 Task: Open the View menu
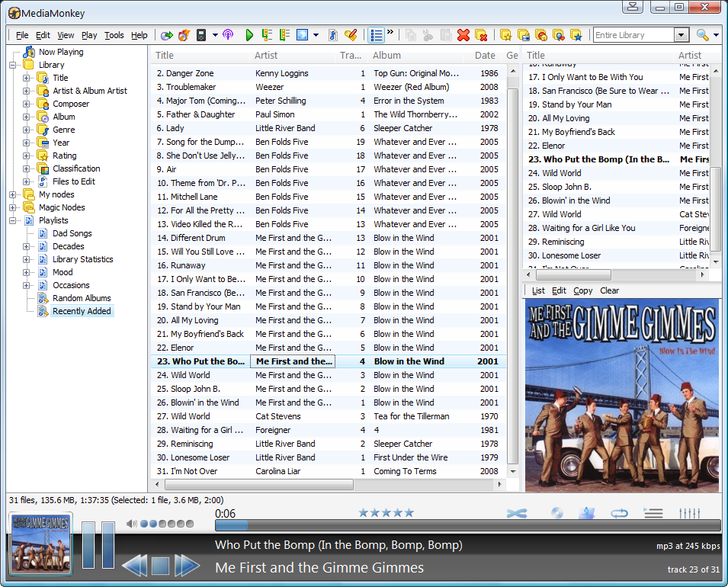66,35
